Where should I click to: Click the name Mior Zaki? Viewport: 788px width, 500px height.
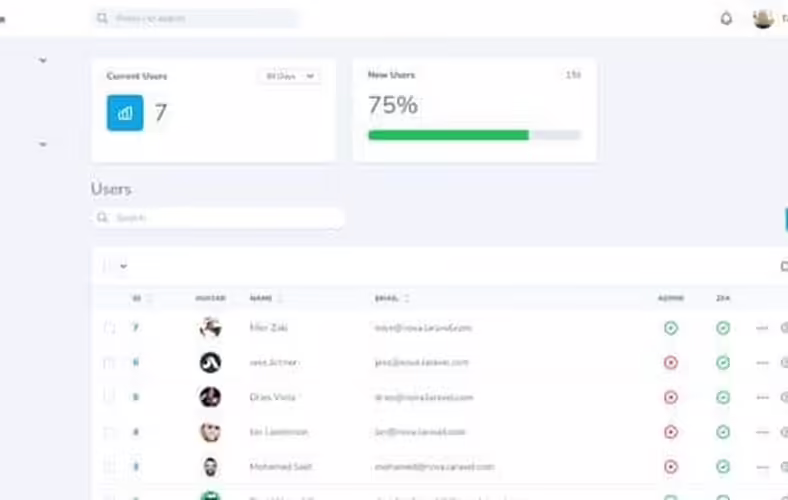(269, 328)
